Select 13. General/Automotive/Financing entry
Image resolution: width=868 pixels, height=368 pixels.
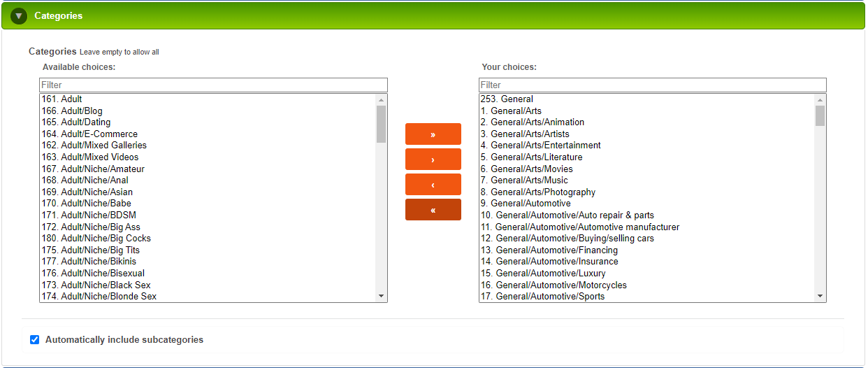[x=647, y=250]
